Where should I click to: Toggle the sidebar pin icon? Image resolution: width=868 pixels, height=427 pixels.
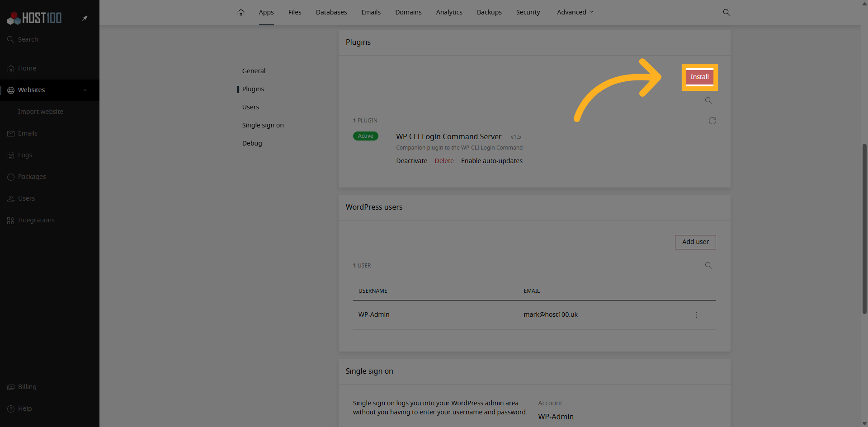click(85, 18)
